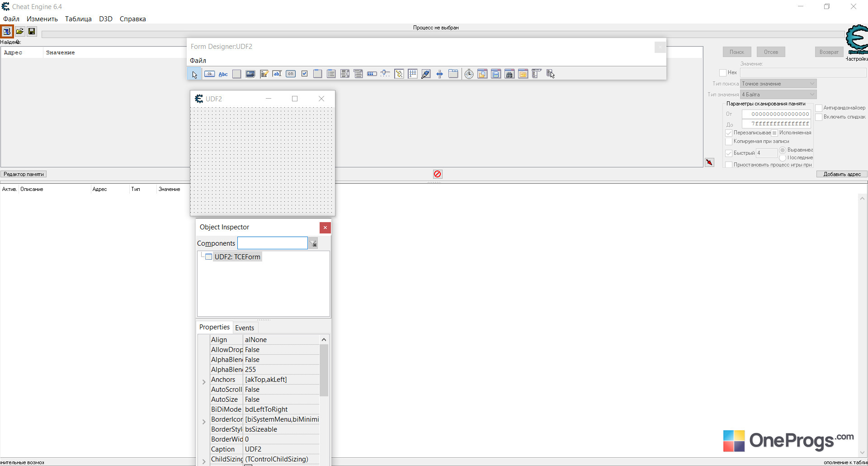The width and height of the screenshot is (868, 466).
Task: Pick the ProgressBar component in Form Designer
Action: (372, 74)
